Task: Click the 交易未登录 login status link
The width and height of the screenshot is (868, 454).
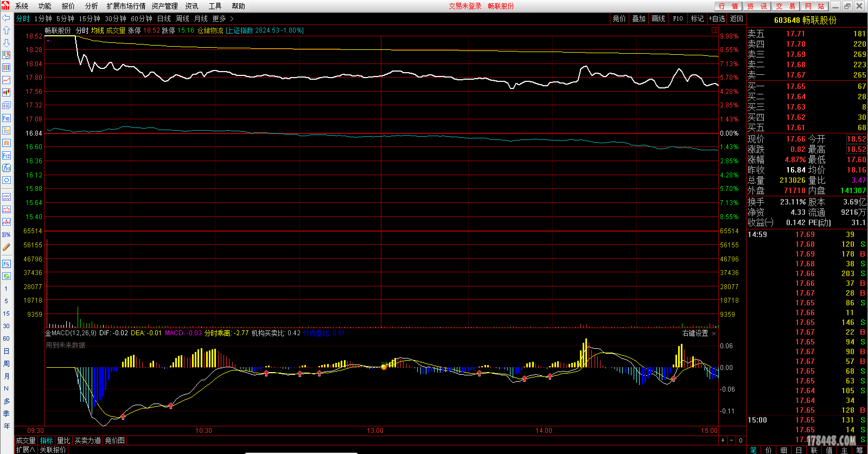Action: [x=465, y=6]
